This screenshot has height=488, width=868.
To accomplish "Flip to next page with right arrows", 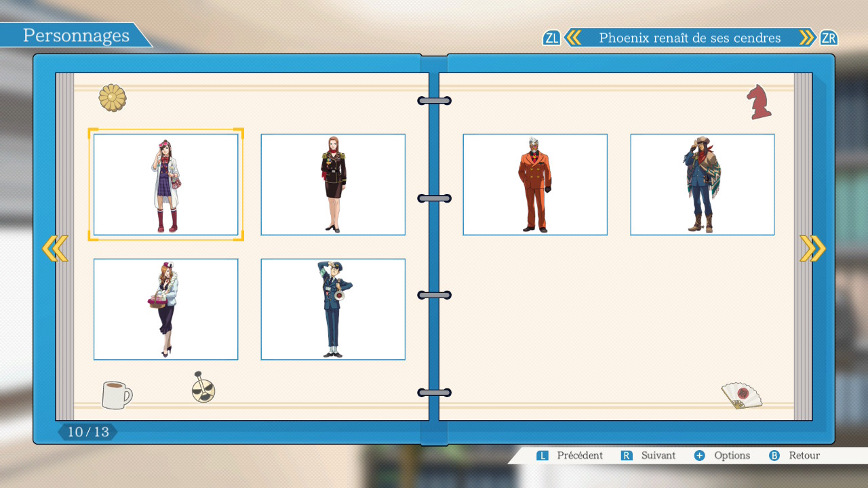I will click(812, 249).
